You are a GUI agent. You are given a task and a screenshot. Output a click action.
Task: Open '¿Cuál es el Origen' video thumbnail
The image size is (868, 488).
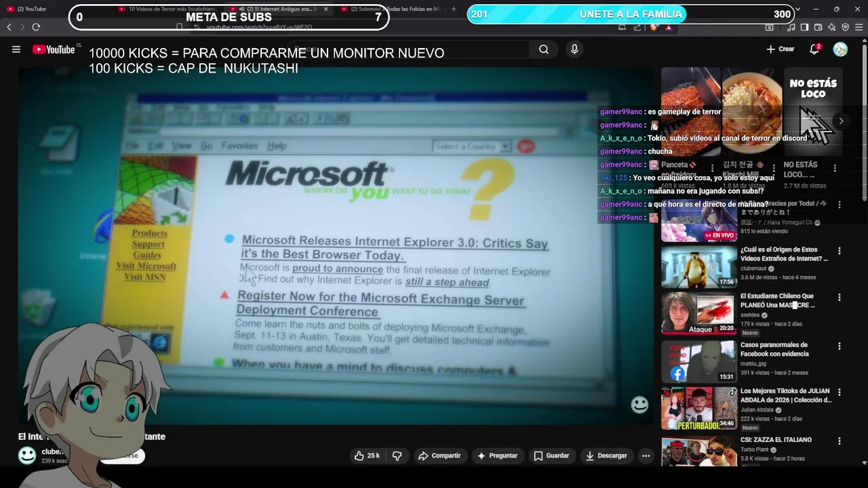698,268
